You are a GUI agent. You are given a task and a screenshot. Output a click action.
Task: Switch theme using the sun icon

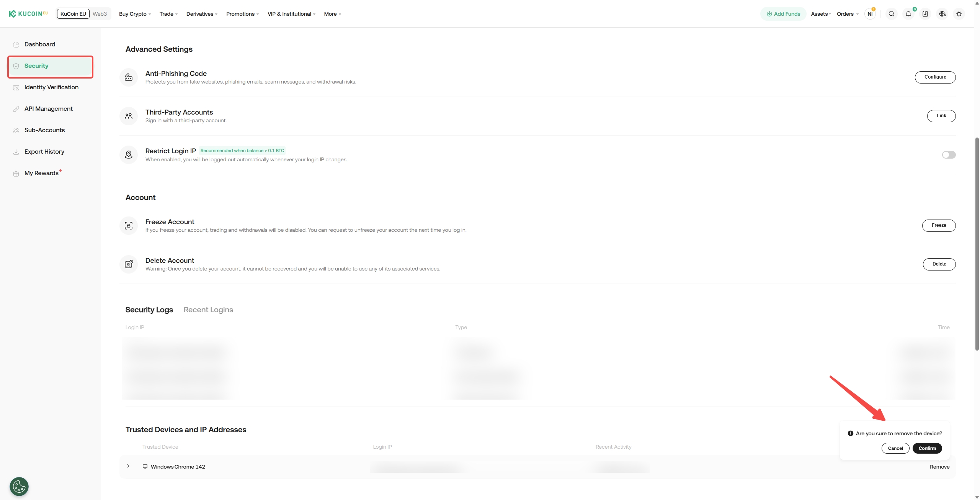[x=959, y=14]
